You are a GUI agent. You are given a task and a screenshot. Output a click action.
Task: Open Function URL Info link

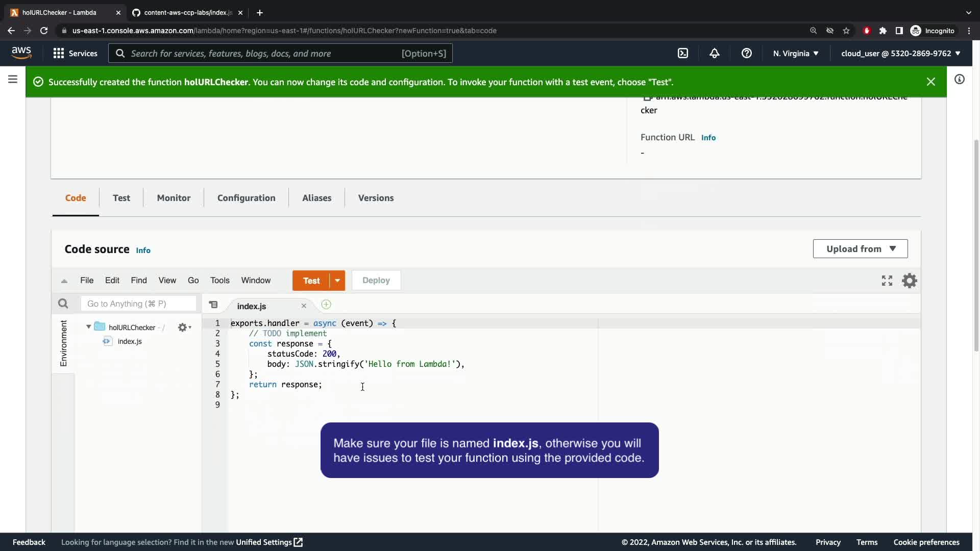(708, 138)
